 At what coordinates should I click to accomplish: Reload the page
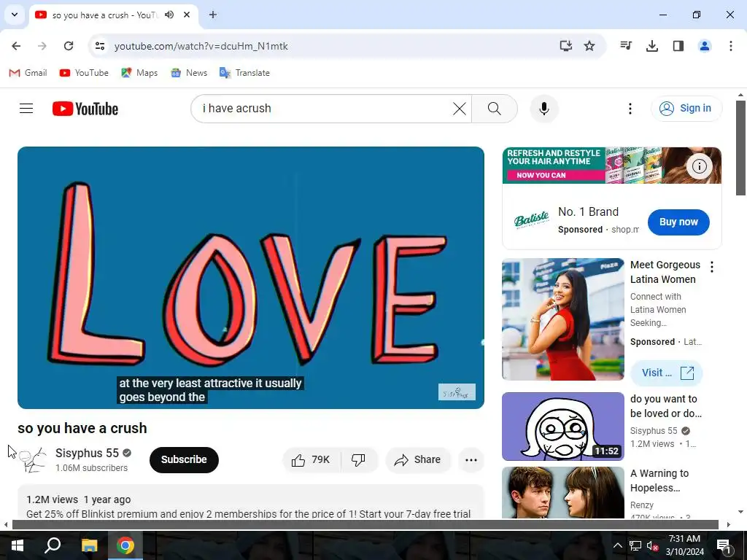(68, 46)
